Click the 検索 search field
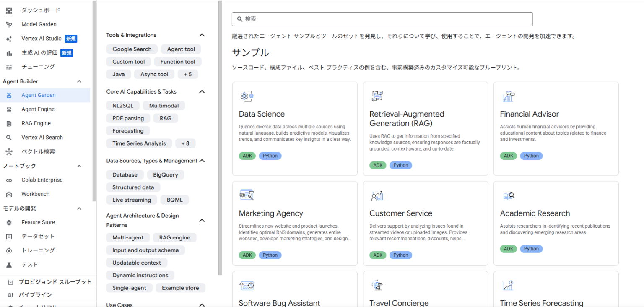The height and width of the screenshot is (307, 644). point(382,19)
